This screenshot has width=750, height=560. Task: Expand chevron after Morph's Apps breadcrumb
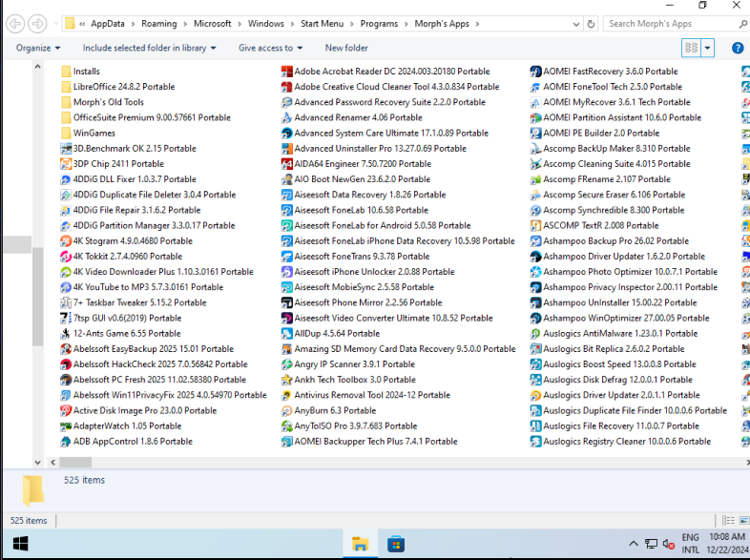point(477,24)
